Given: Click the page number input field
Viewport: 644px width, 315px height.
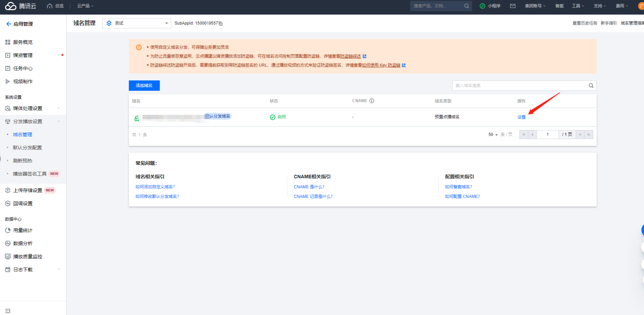Looking at the screenshot, I should click(x=547, y=135).
